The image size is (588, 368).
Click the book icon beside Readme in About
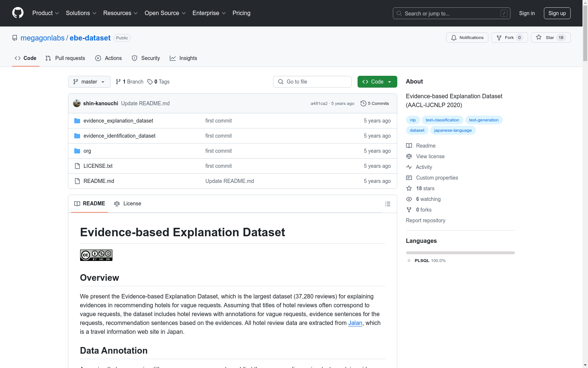pyautogui.click(x=409, y=146)
